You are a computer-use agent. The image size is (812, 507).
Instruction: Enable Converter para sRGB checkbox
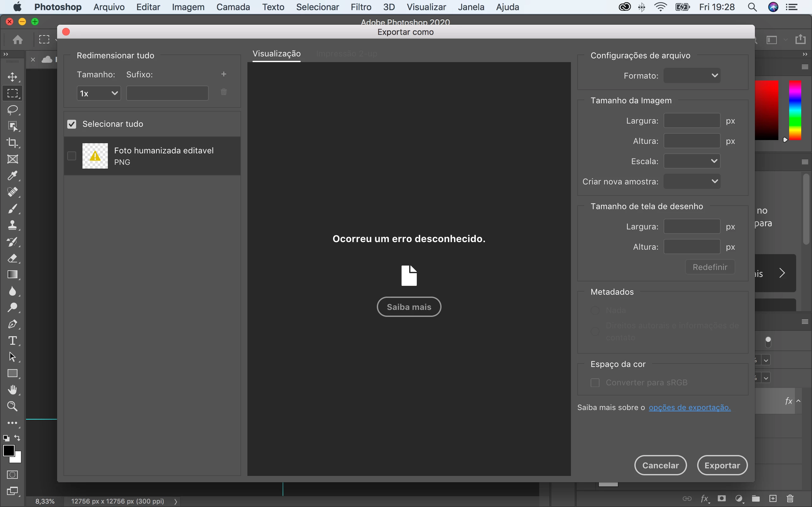595,382
